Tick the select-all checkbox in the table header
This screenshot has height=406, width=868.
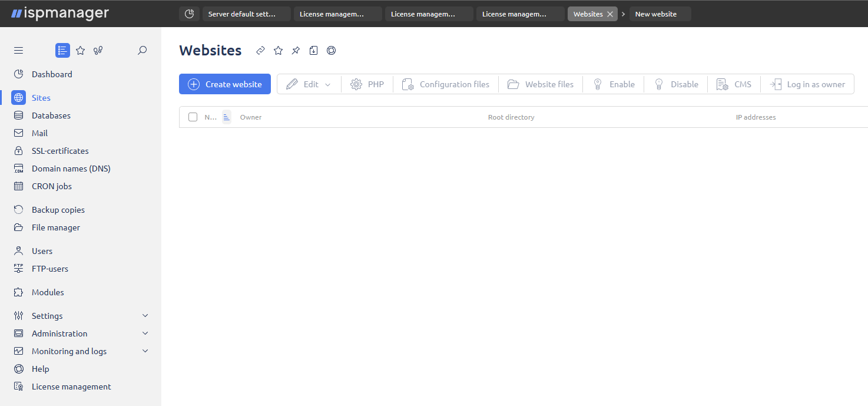coord(193,117)
